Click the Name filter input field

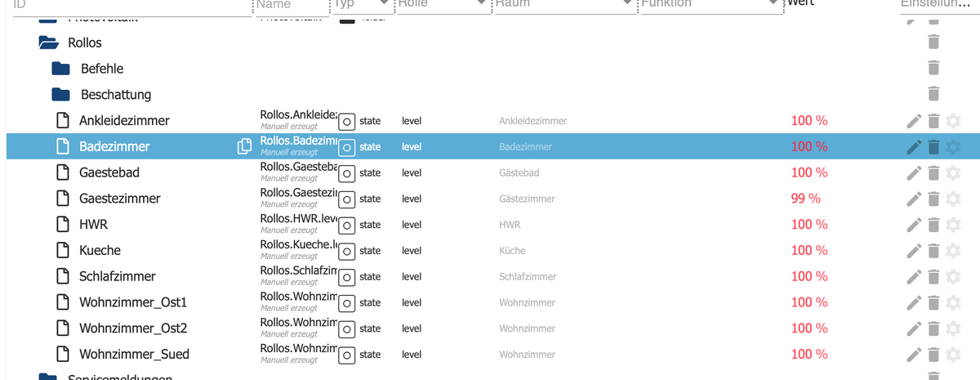tap(288, 4)
